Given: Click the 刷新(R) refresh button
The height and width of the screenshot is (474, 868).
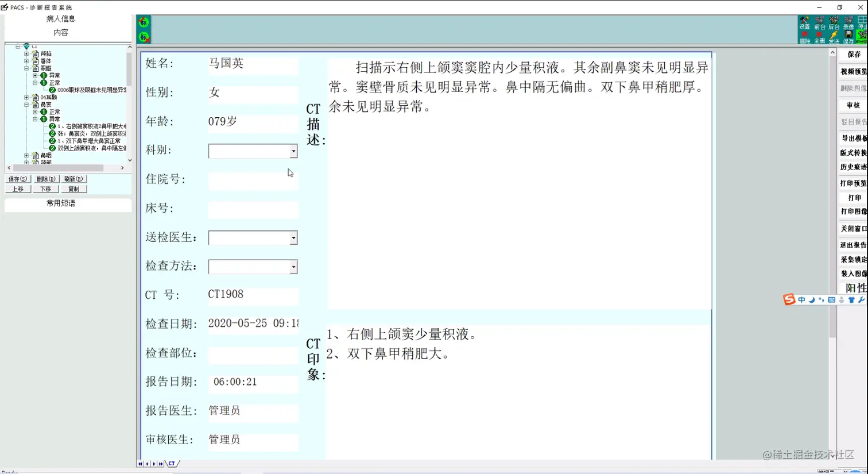Looking at the screenshot, I should [73, 179].
